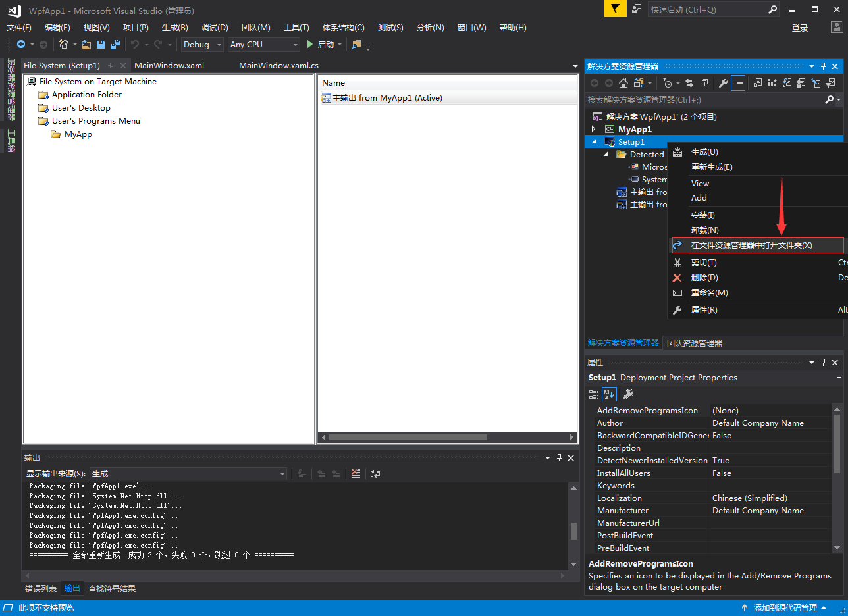
Task: Toggle Word Wrap in the Output panel
Action: pos(375,474)
